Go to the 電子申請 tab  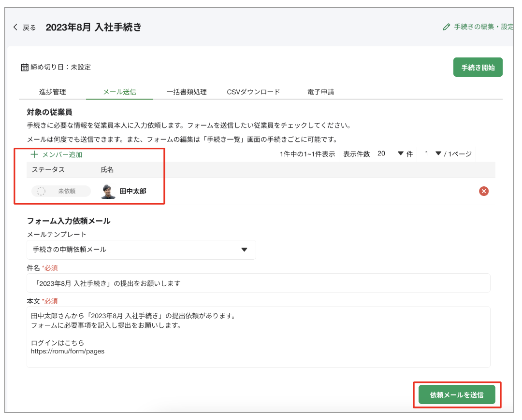(320, 92)
